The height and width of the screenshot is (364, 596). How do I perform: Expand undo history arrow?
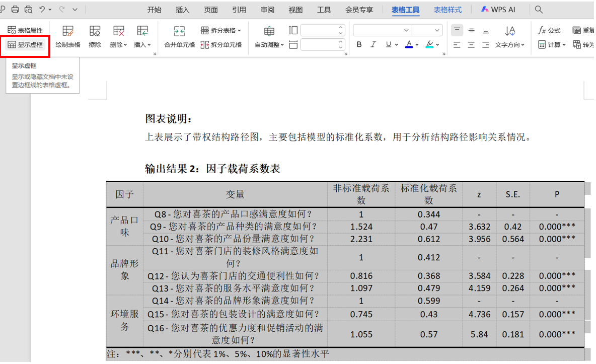click(50, 10)
